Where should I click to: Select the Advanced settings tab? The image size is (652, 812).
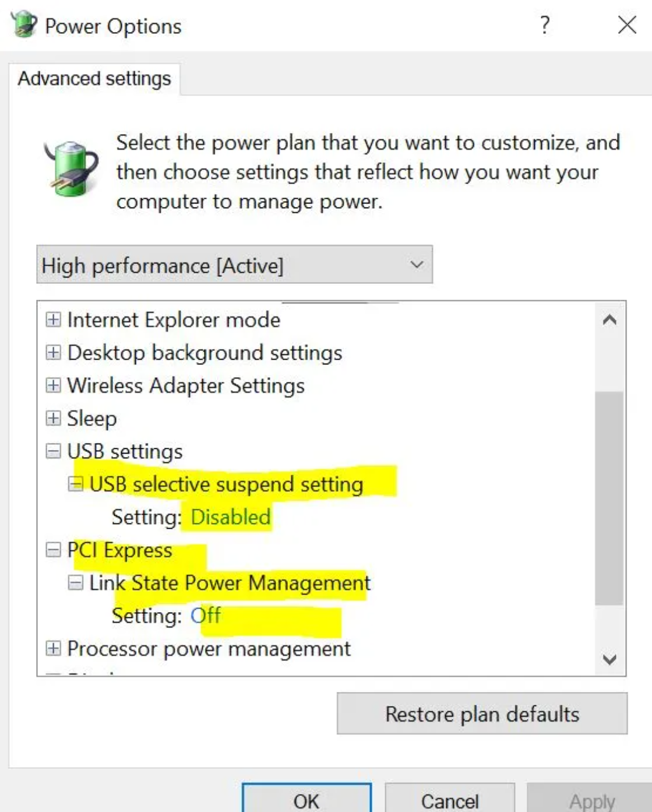(94, 79)
